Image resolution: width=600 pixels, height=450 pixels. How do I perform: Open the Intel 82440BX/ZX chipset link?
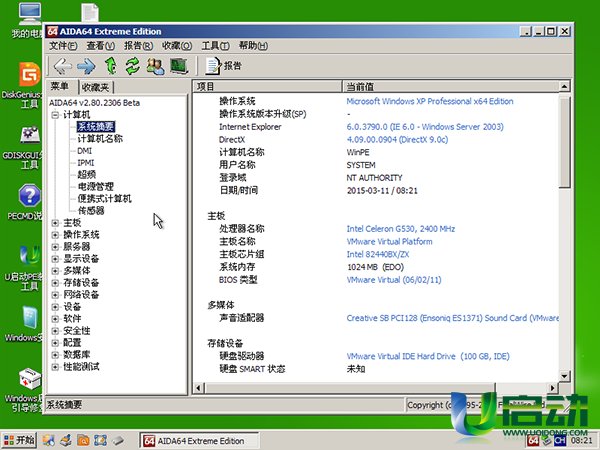click(x=378, y=254)
